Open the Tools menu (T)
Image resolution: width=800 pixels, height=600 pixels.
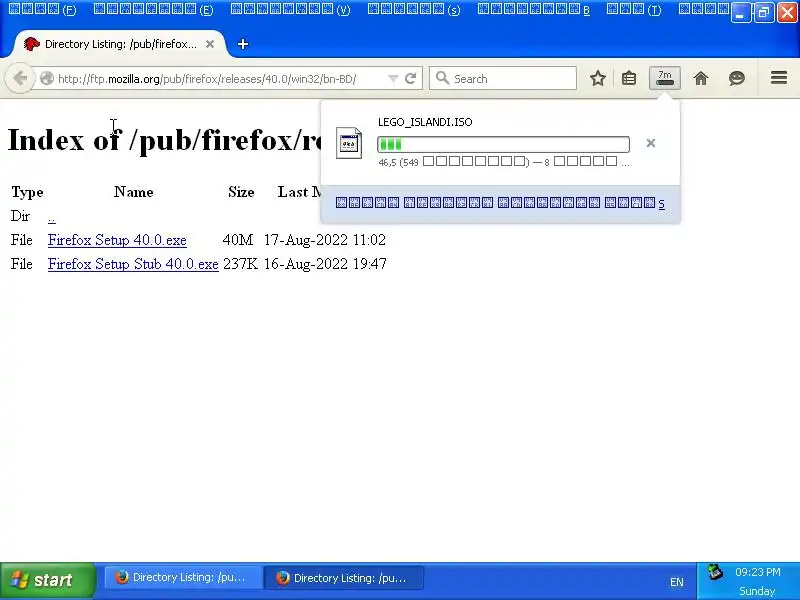coord(634,9)
